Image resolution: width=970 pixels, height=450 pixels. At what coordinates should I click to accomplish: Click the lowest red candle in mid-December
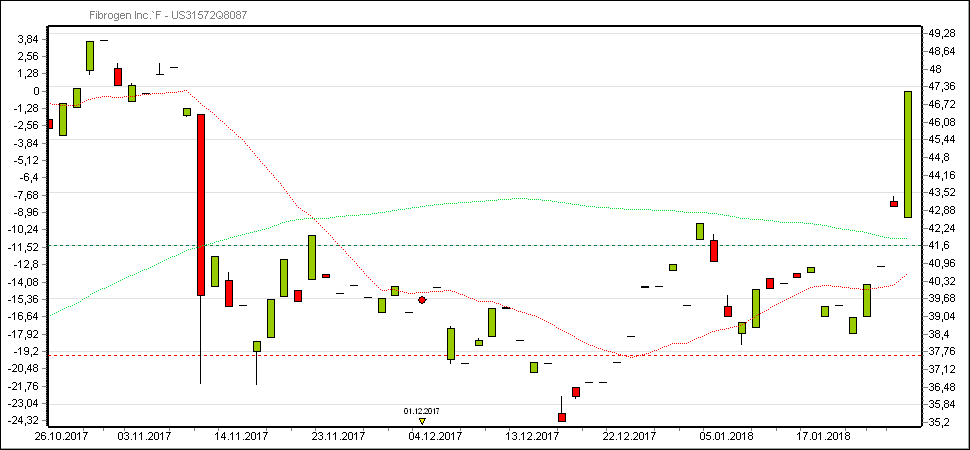pos(562,417)
